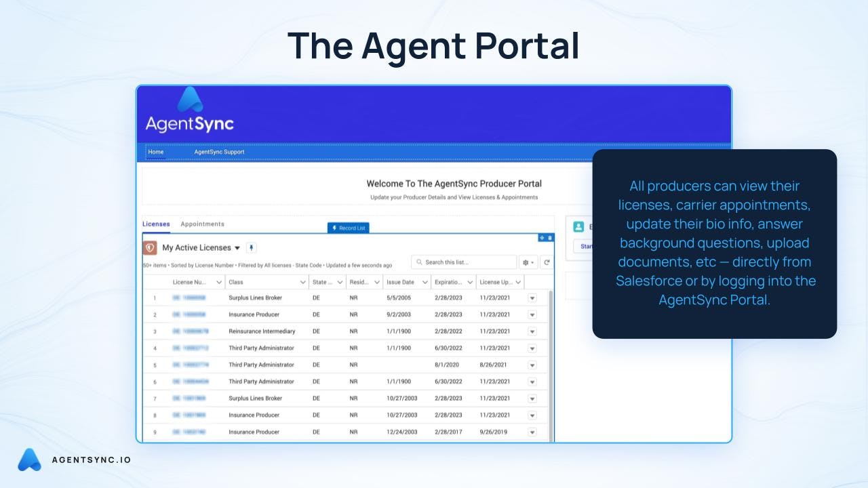
Task: Click the AgentSync logo in the blue header
Action: pos(189,115)
